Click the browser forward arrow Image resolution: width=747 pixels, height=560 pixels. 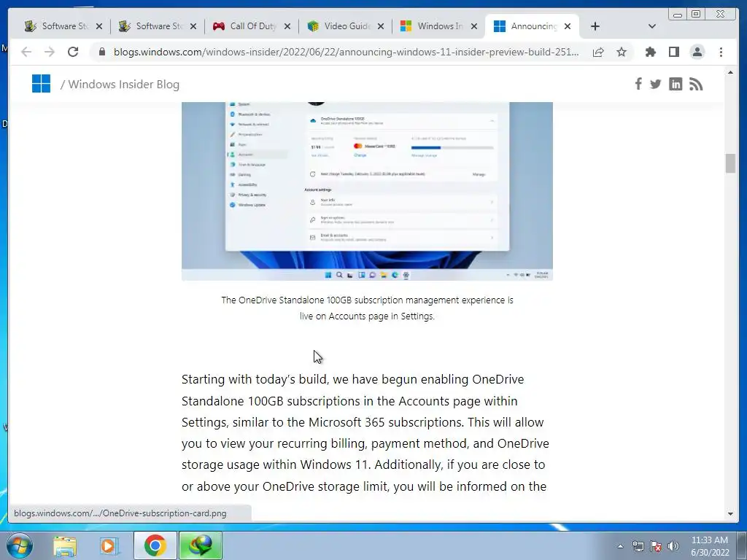click(x=50, y=52)
